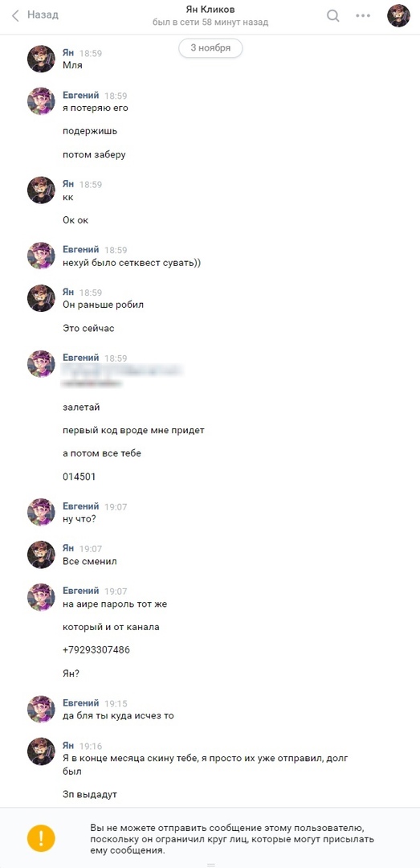
Task: Click the 19:16 timestamp next to Ян
Action: [91, 747]
